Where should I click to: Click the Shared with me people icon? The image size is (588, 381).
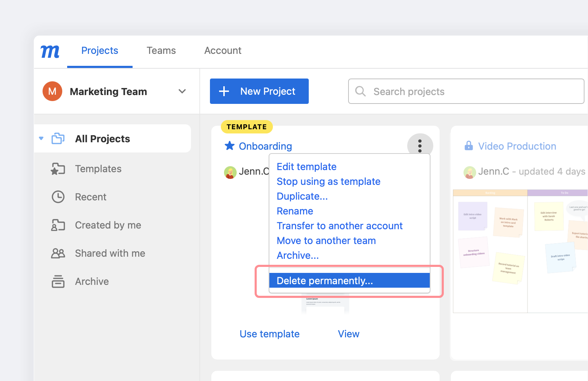pos(58,253)
